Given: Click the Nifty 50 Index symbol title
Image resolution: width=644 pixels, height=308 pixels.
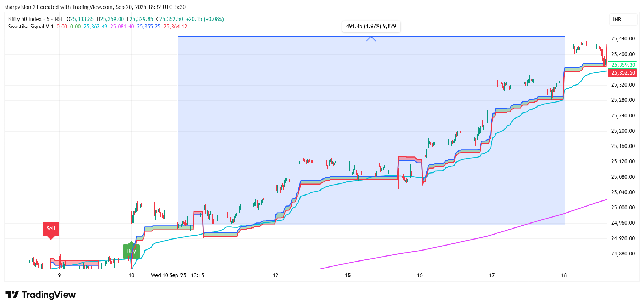Looking at the screenshot, I should (25, 19).
